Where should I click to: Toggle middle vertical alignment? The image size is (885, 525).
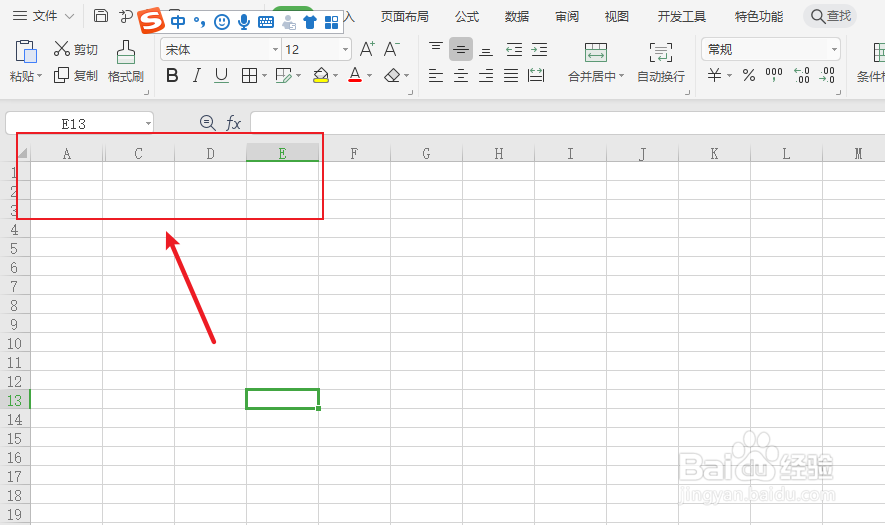461,50
